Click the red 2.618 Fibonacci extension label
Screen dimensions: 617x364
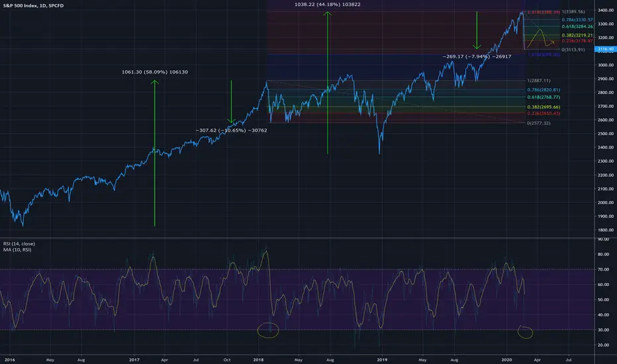pyautogui.click(x=544, y=13)
